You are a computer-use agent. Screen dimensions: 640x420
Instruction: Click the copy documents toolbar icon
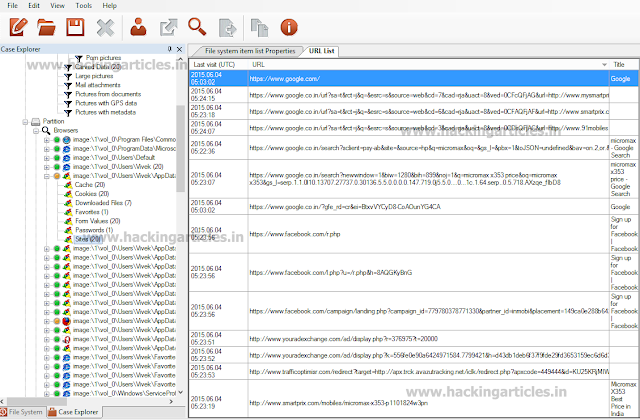point(259,28)
